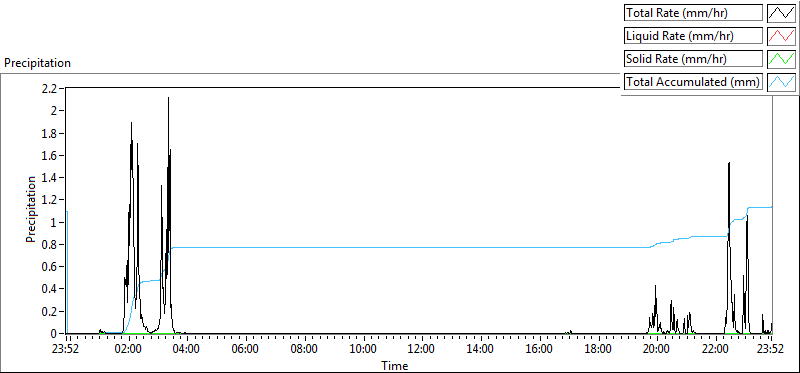Click the 'Time' X-axis label
This screenshot has height=373, width=800.
point(394,366)
